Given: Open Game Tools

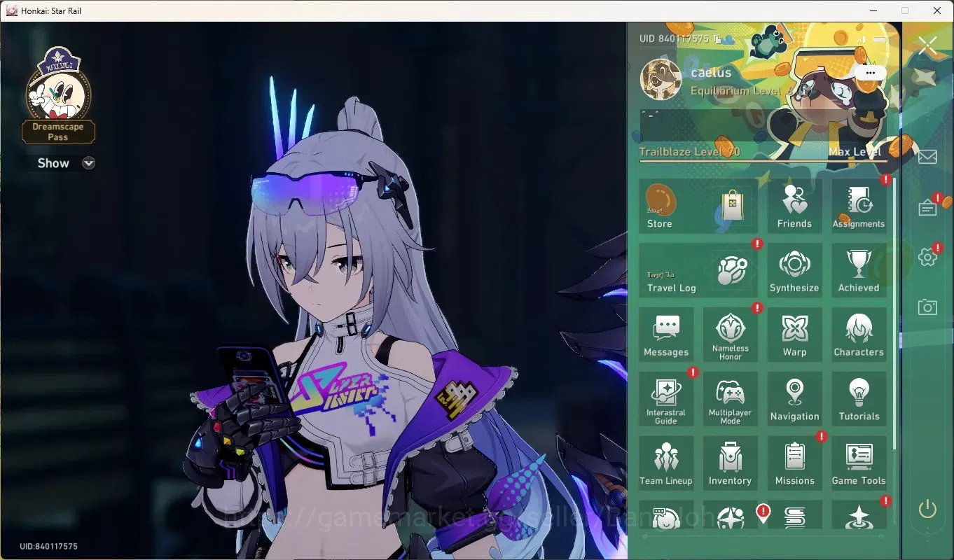Looking at the screenshot, I should coord(859,463).
